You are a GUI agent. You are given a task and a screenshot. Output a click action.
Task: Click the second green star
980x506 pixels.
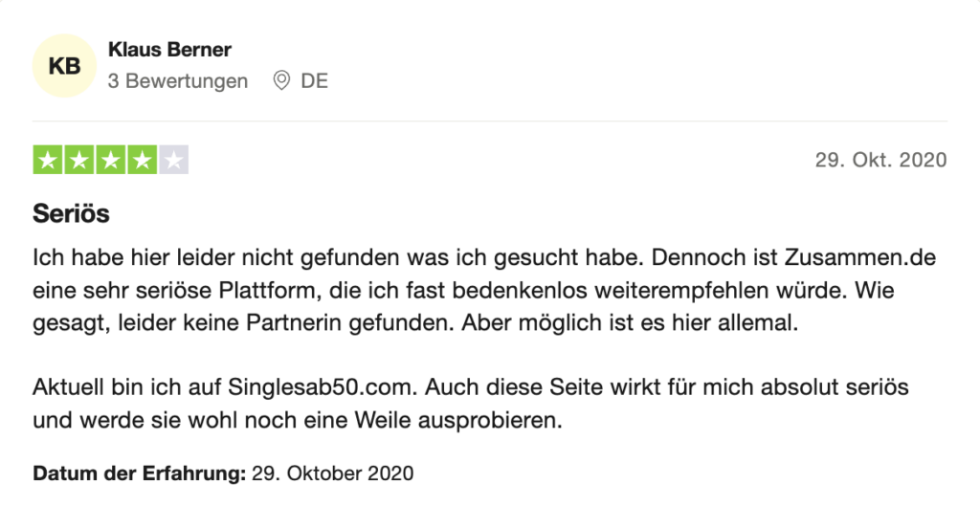tap(79, 161)
